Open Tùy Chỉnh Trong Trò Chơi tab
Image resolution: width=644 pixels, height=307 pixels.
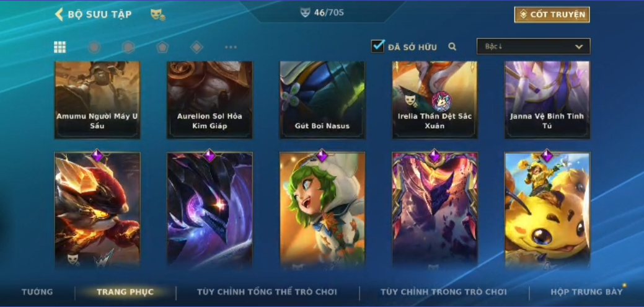444,292
